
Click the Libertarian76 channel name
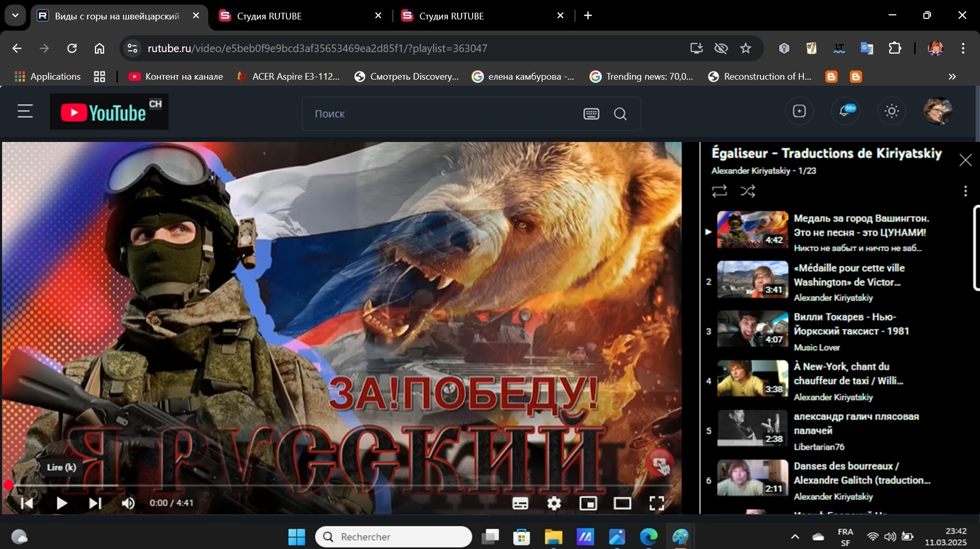point(819,447)
